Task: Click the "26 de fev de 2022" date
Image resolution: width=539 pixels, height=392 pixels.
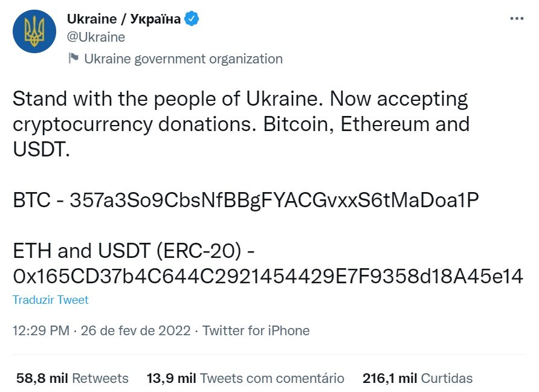Action: (x=135, y=330)
